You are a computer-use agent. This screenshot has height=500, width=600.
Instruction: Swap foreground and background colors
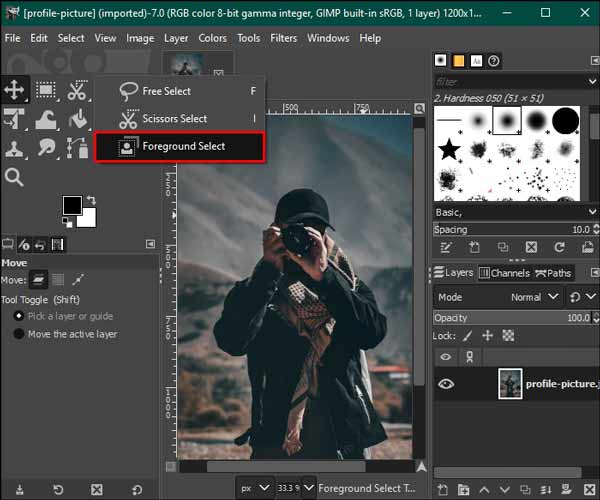[93, 199]
